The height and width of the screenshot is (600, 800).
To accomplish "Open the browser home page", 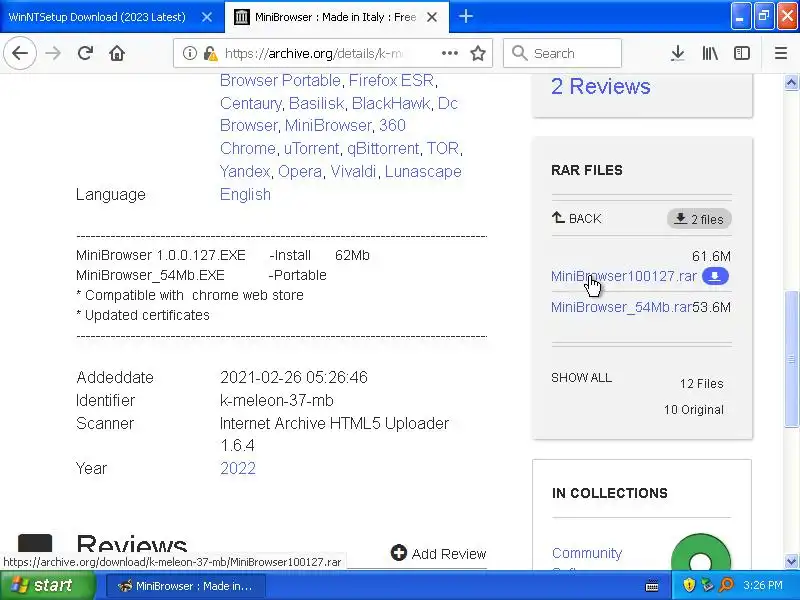I will point(117,53).
